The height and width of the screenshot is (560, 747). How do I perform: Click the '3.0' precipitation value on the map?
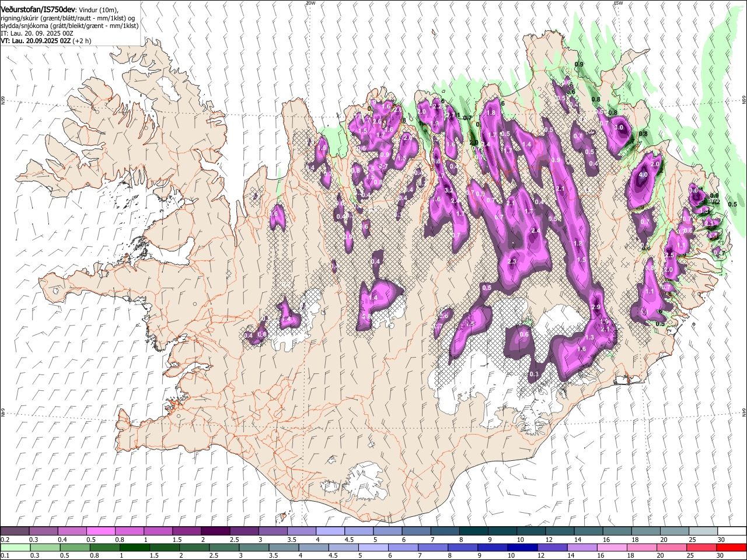619,127
